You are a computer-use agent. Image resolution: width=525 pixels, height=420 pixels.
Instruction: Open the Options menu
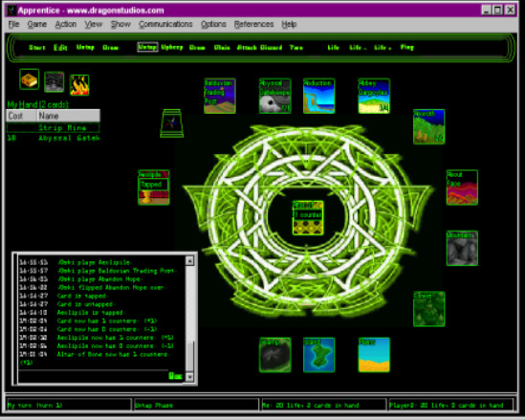213,24
